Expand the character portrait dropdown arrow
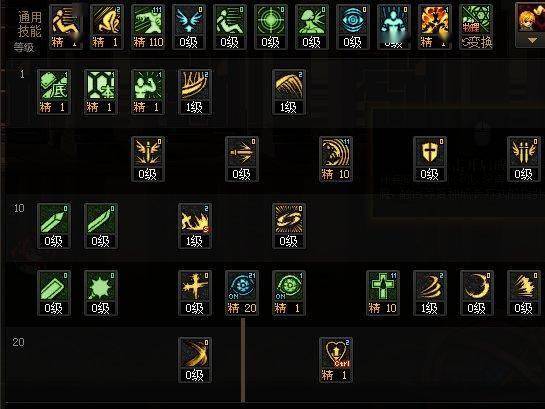 click(531, 41)
